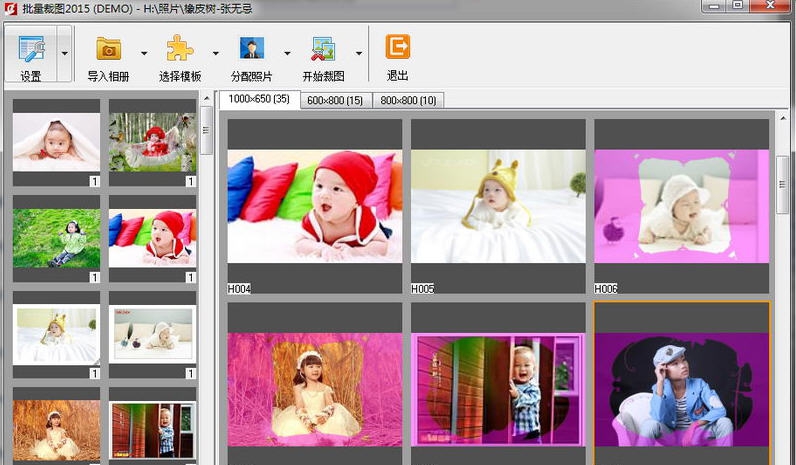Click the H006 label text
The image size is (796, 465).
click(606, 289)
